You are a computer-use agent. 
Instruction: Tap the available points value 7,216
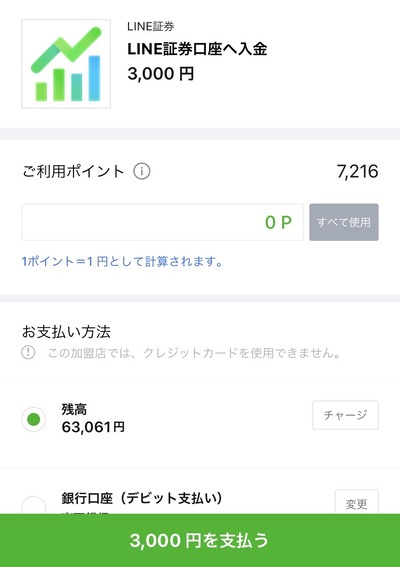pos(357,171)
